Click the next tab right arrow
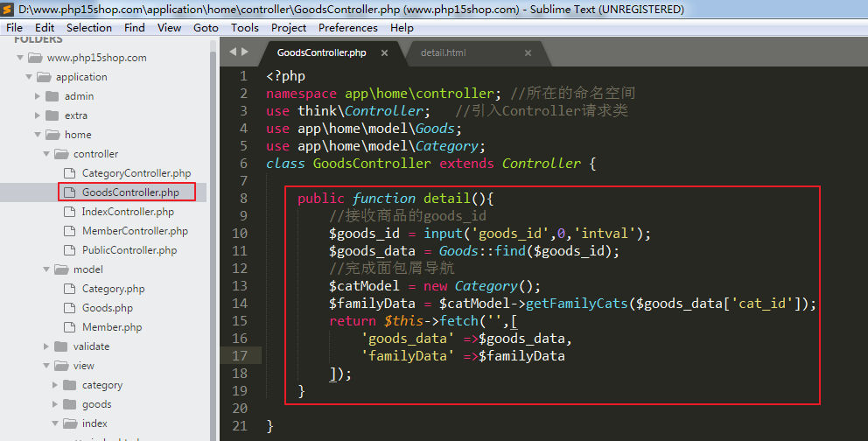 (x=245, y=52)
